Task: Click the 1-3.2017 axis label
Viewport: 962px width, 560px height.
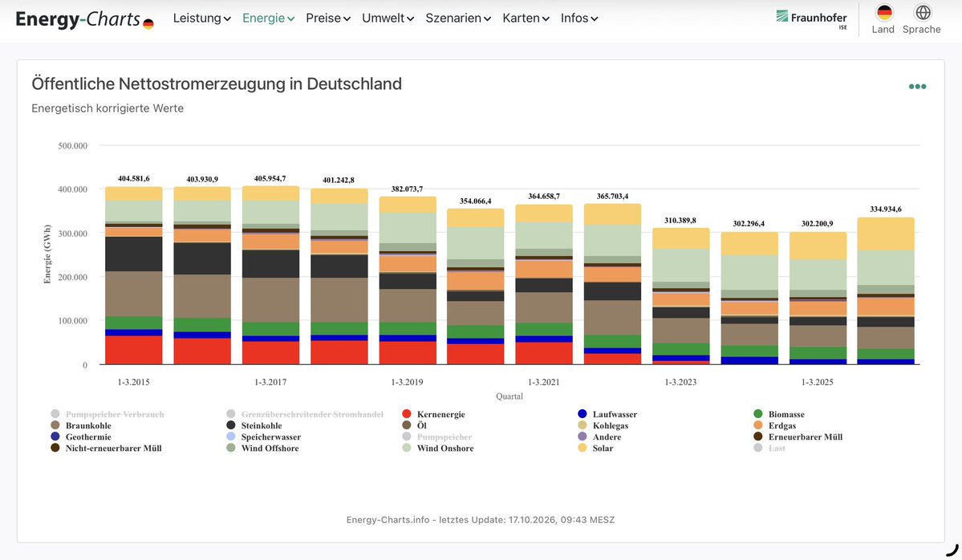Action: 270,382
